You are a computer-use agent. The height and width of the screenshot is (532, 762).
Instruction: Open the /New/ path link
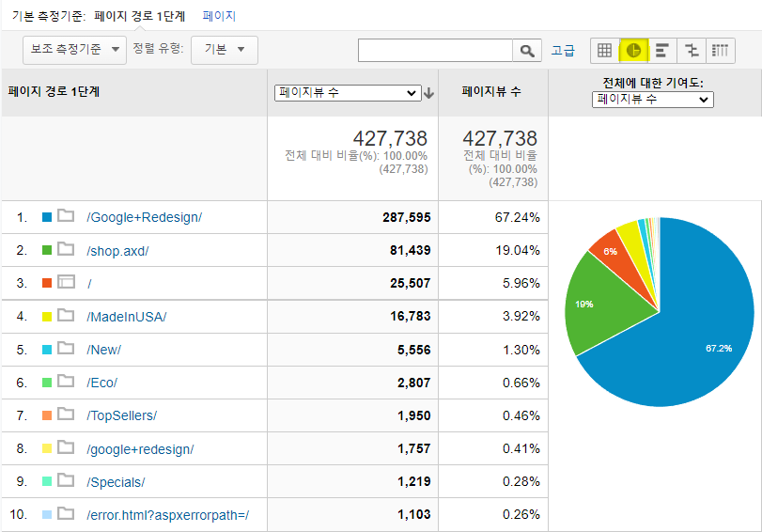(x=104, y=351)
